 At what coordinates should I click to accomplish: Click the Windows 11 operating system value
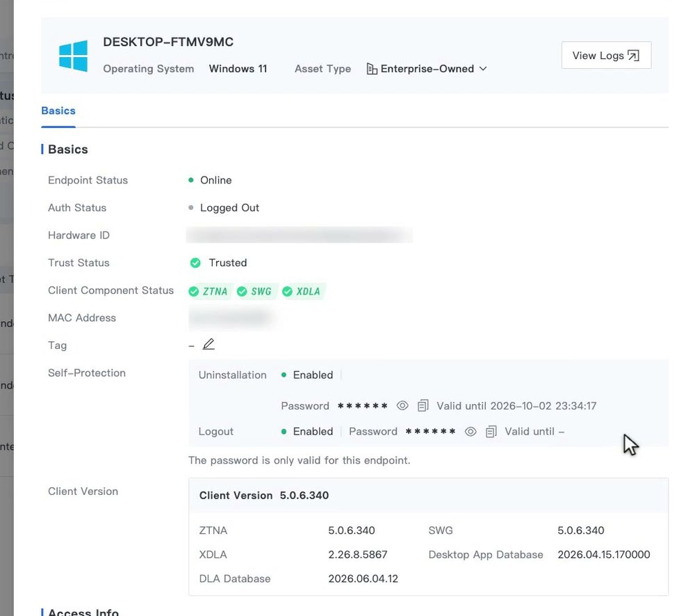point(238,69)
